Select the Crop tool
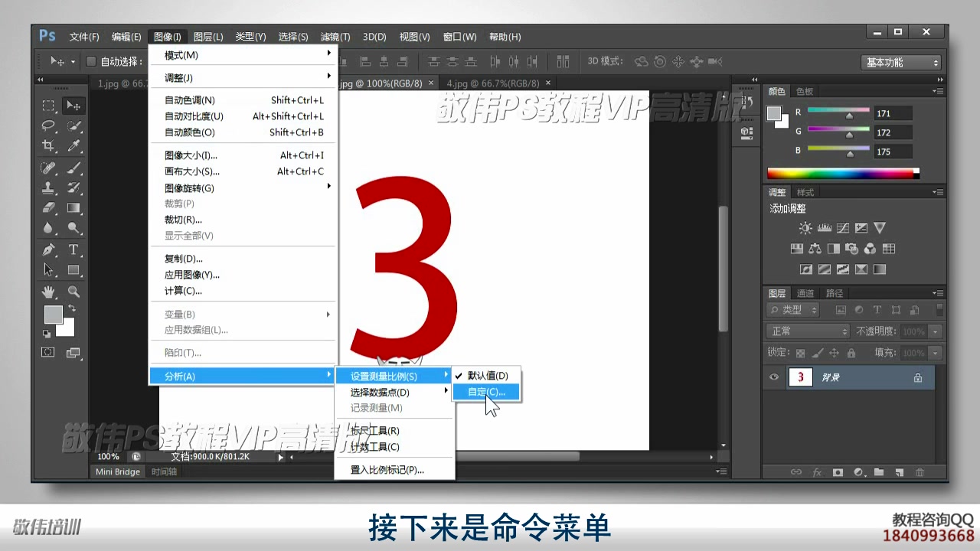980x551 pixels. coord(48,145)
